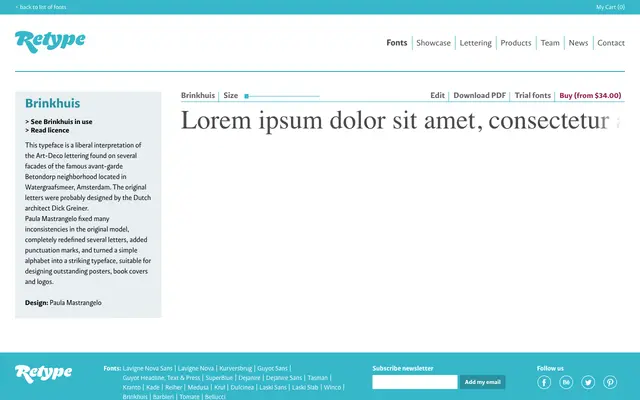Click the white Retype logo in the footer
This screenshot has width=640, height=400.
click(43, 373)
